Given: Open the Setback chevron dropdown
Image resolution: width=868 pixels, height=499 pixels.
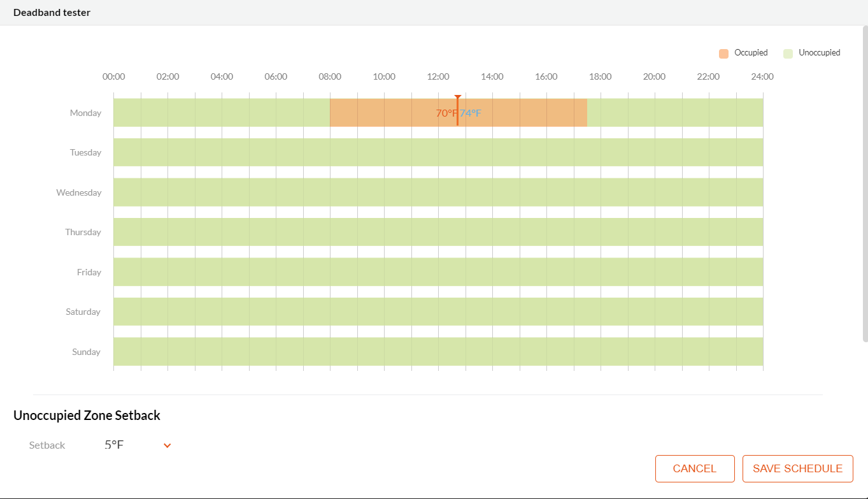Looking at the screenshot, I should pyautogui.click(x=167, y=445).
